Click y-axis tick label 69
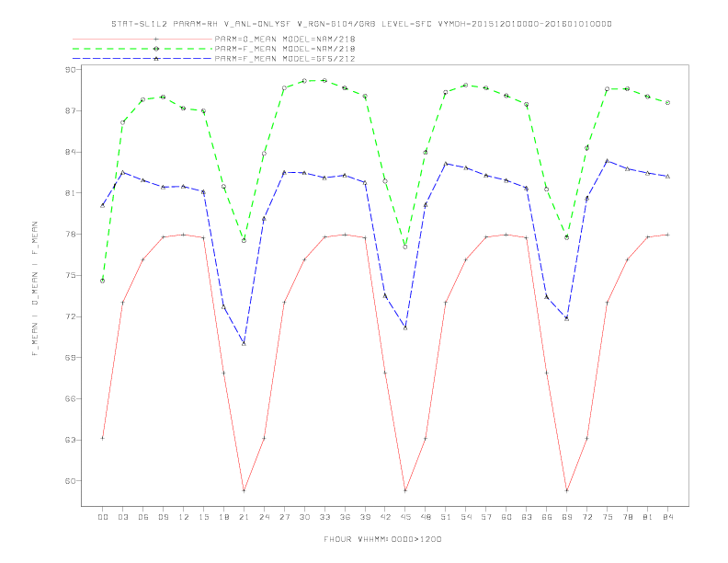Image resolution: width=728 pixels, height=563 pixels. point(71,358)
